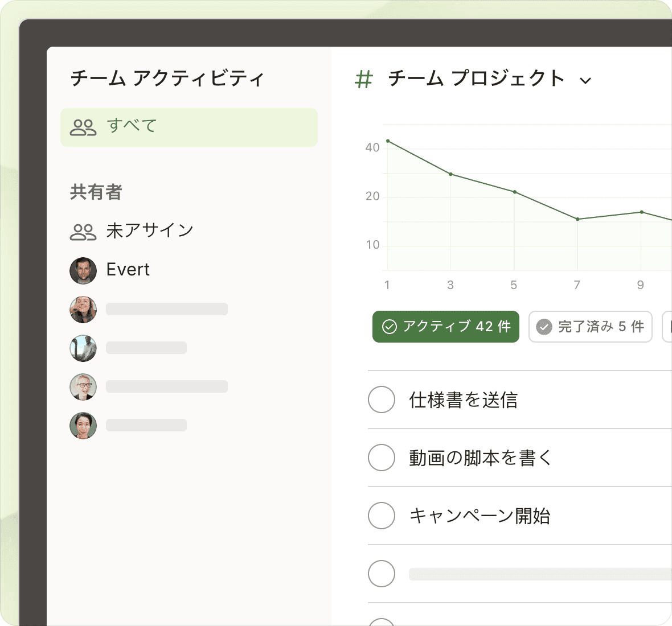672x626 pixels.
Task: Select the アクティブ 42 件 filter
Action: tap(446, 327)
